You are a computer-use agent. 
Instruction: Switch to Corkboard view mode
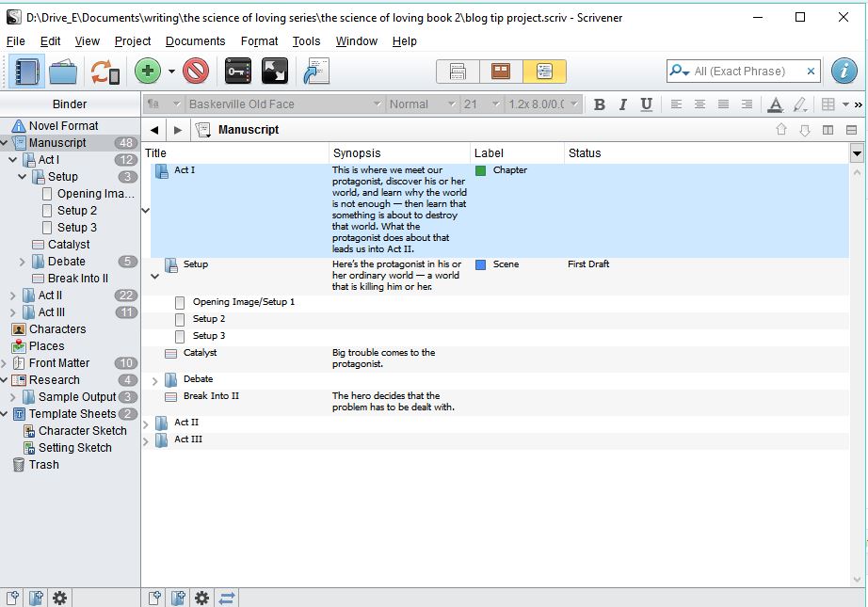[x=501, y=72]
